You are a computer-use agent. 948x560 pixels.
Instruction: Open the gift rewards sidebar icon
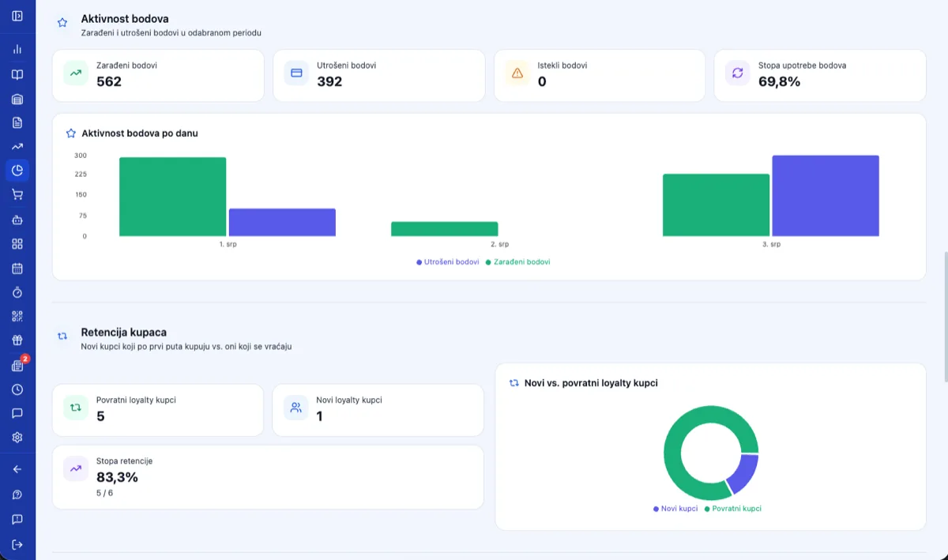17,340
